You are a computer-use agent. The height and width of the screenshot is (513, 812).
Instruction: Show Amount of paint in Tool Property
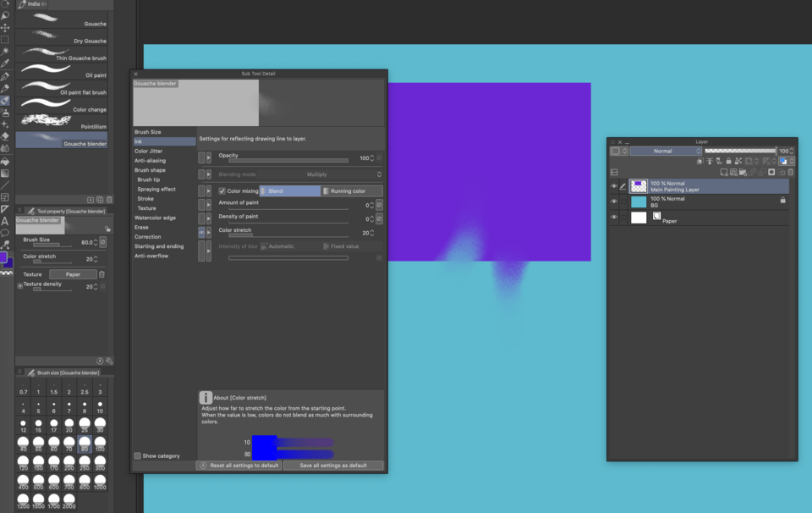[201, 205]
